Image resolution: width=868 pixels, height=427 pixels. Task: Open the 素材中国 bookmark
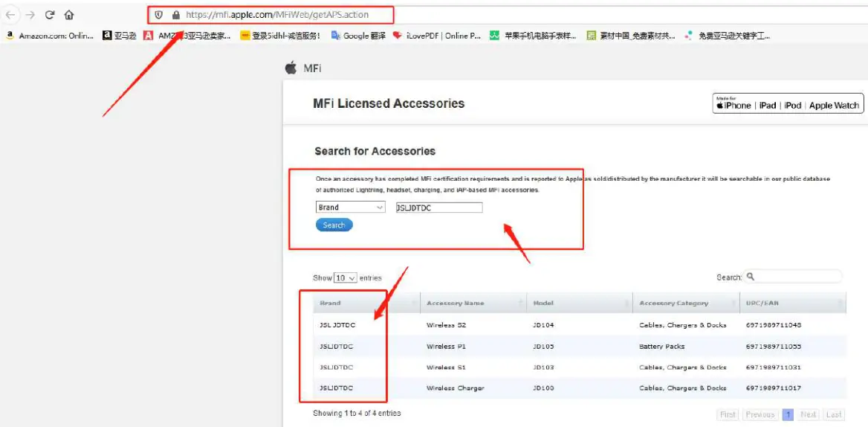631,36
